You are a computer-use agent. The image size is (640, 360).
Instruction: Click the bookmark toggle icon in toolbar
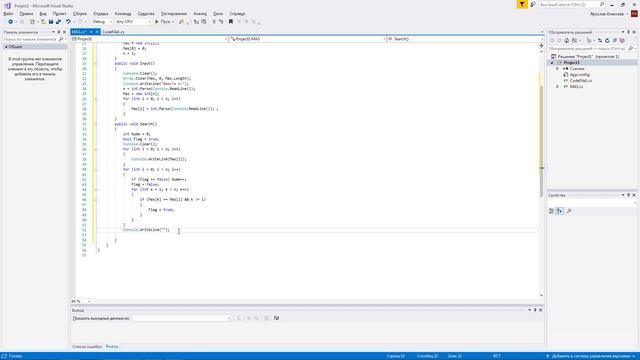click(x=231, y=22)
